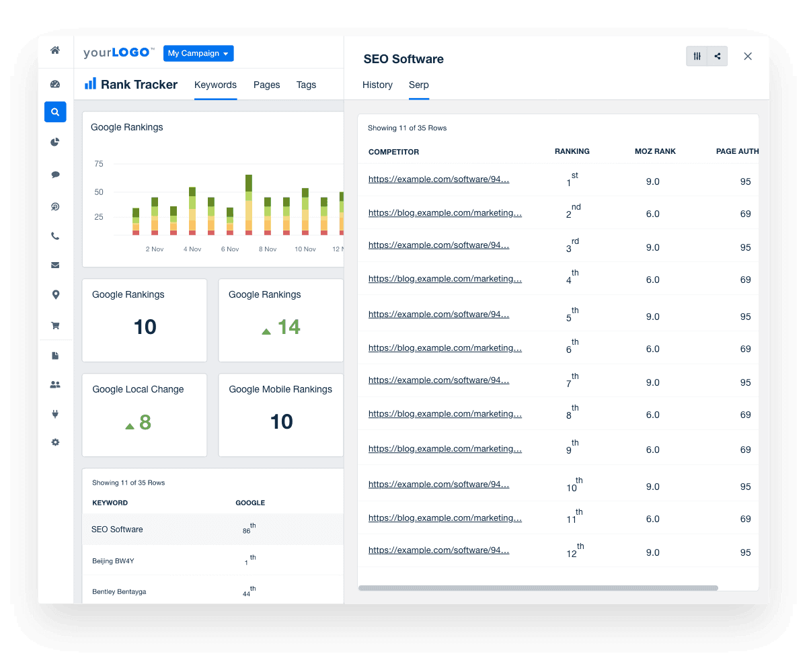Switch to the Pages tab
The image size is (807, 672).
point(266,85)
